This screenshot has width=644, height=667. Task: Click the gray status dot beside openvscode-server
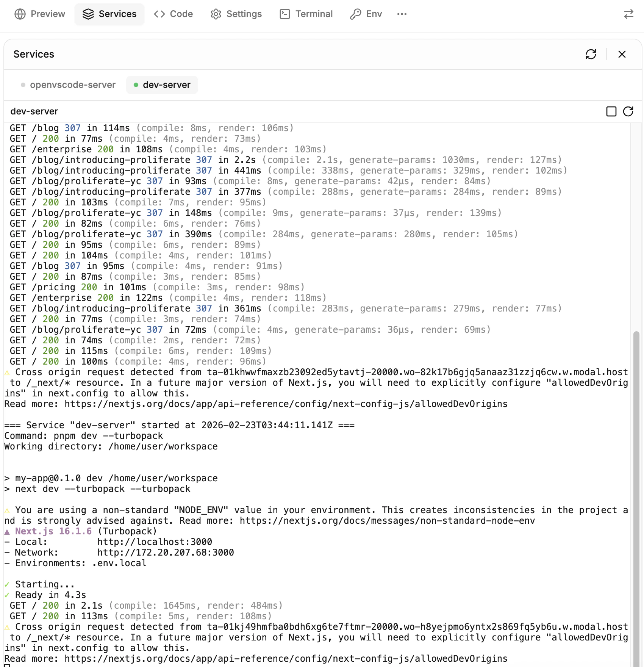click(x=23, y=85)
